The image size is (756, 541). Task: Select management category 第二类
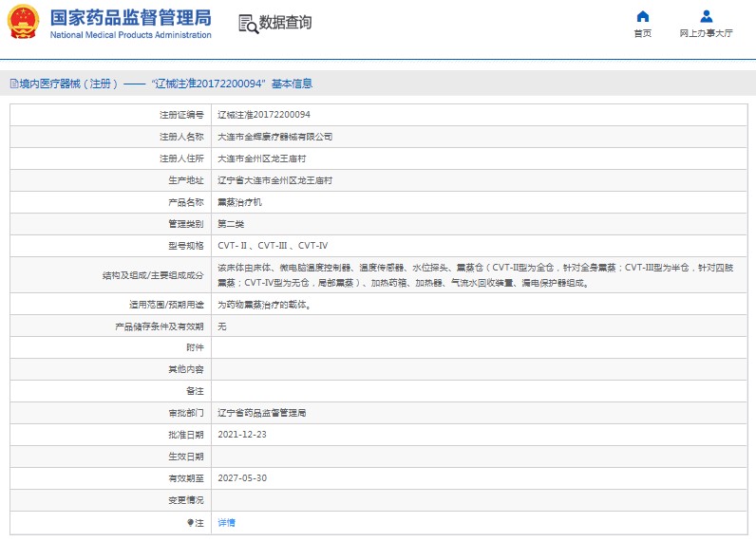(231, 224)
